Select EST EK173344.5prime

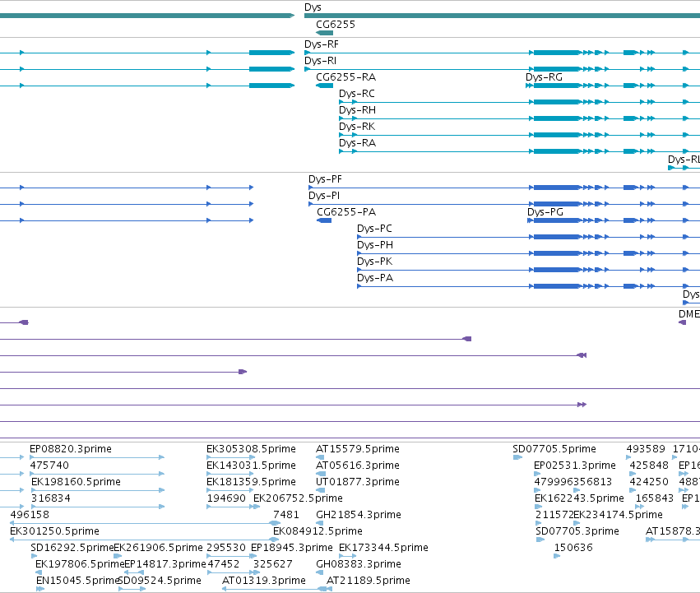click(383, 548)
